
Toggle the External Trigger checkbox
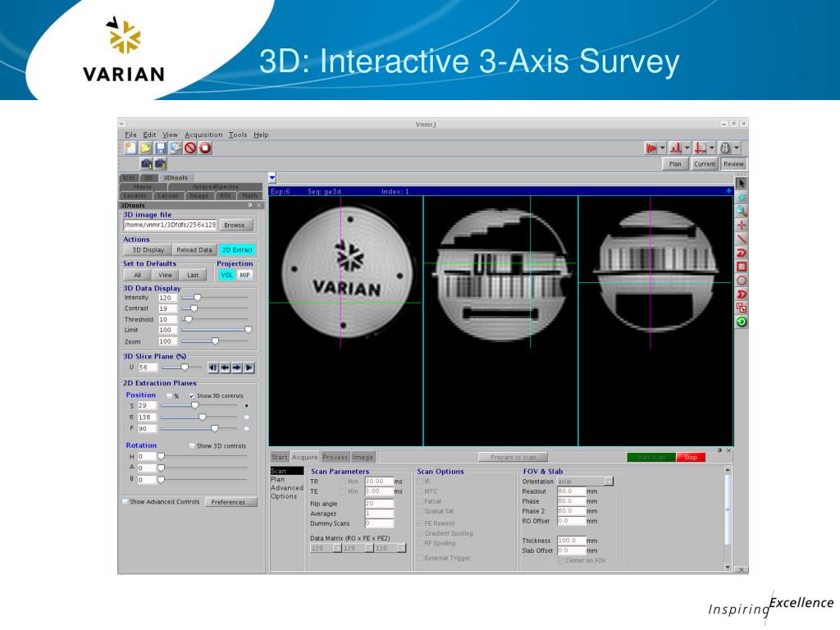pos(419,558)
